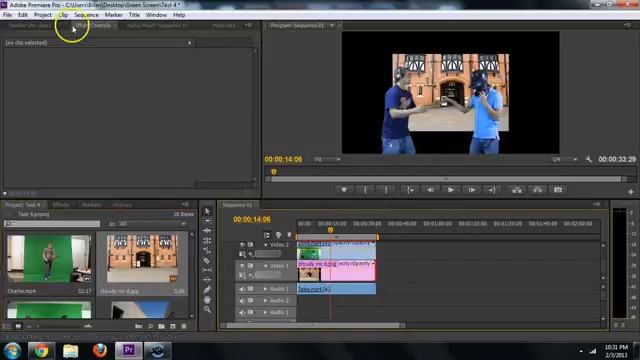Screen dimensions: 640x360
Task: Mute Audio 2 track speaker toggle
Action: [242, 300]
